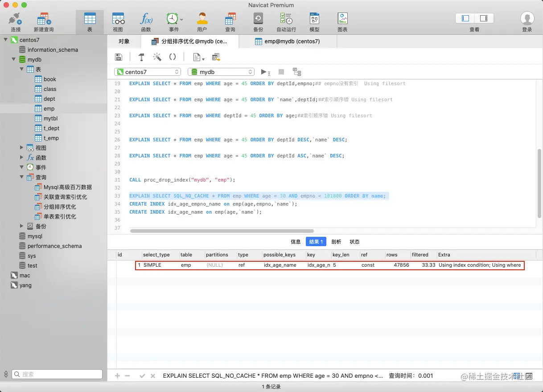Expand the 备份 backup folder in sidebar
This screenshot has height=392, width=543.
coord(22,226)
